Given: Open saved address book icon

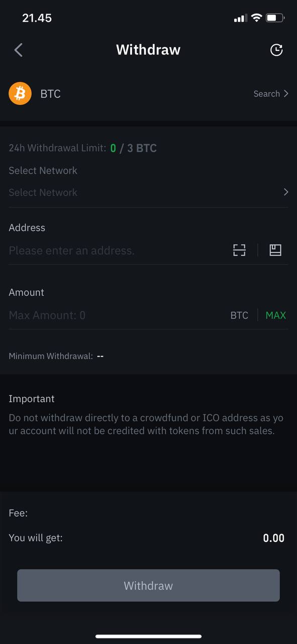Looking at the screenshot, I should coord(275,250).
